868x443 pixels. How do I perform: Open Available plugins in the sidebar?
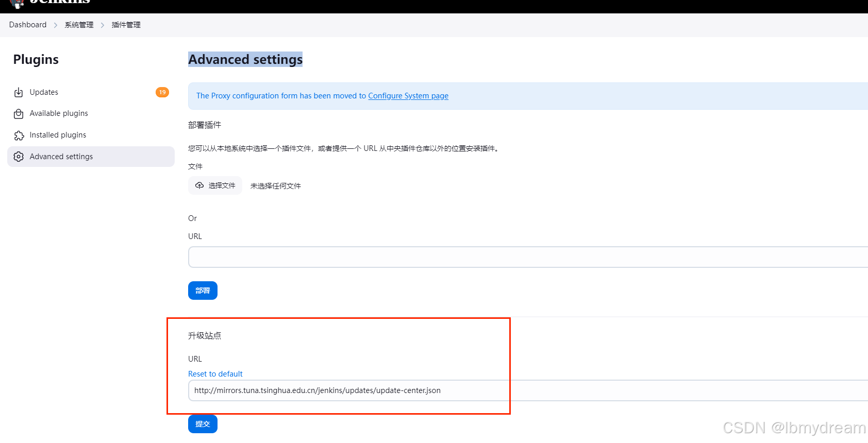(91, 113)
